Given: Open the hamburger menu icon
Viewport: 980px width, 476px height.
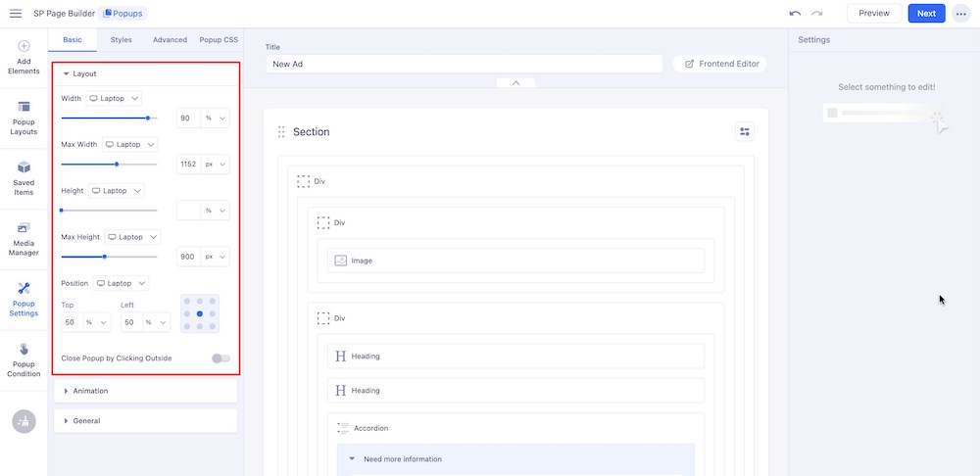Looking at the screenshot, I should tap(16, 13).
